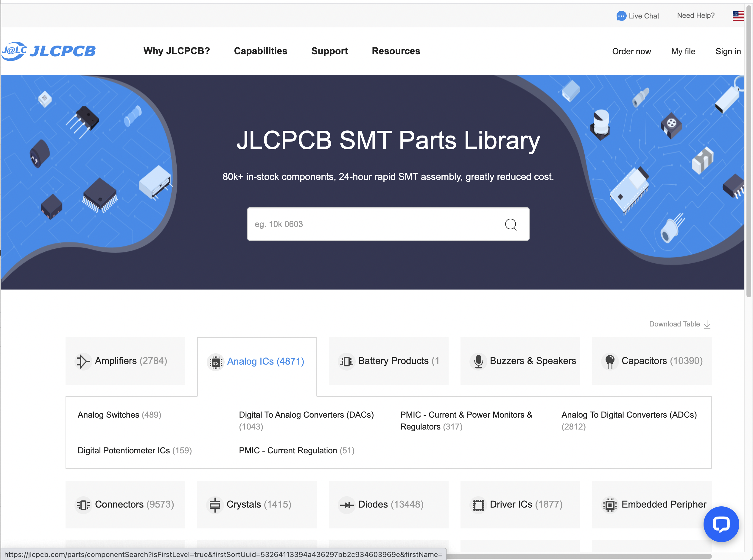
Task: Select the Crystals (1415) category
Action: pyautogui.click(x=257, y=504)
